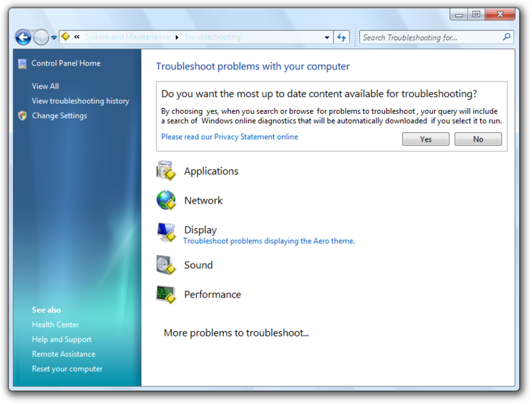Close the Troubleshooting window
Image resolution: width=532 pixels, height=404 pixels.
(500, 14)
